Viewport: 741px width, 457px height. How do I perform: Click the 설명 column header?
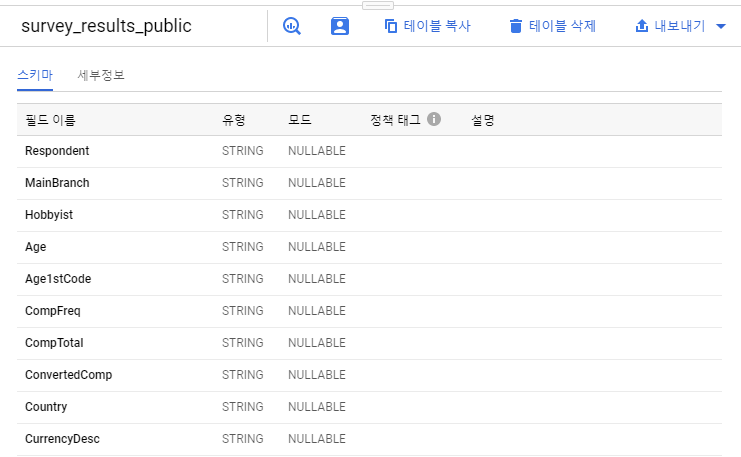pos(483,120)
